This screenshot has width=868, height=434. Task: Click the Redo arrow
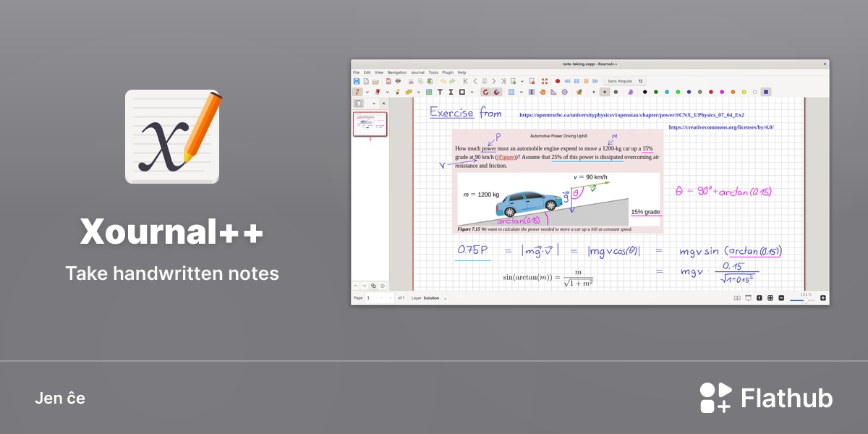pos(452,81)
